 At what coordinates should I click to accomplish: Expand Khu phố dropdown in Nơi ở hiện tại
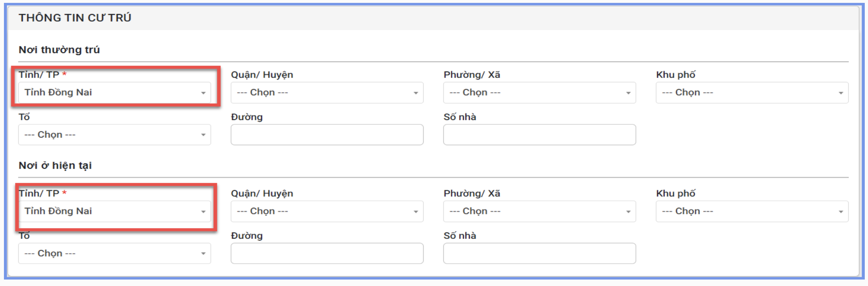[752, 211]
